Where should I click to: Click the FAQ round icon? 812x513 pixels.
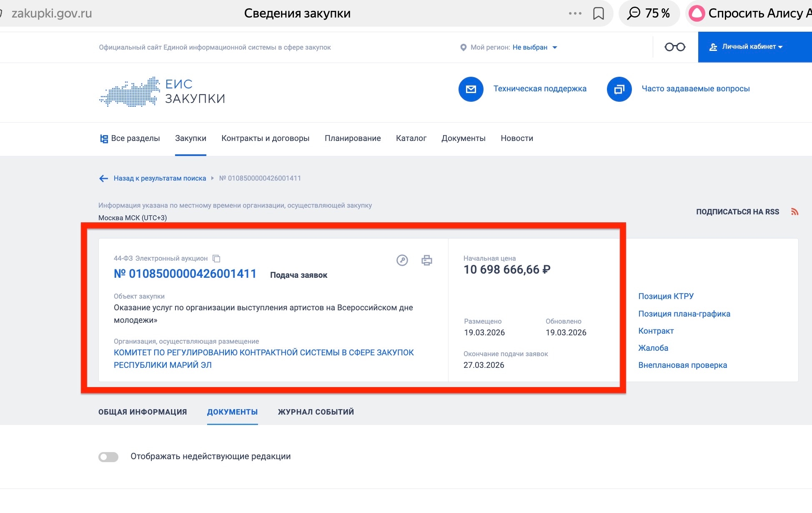coord(619,89)
